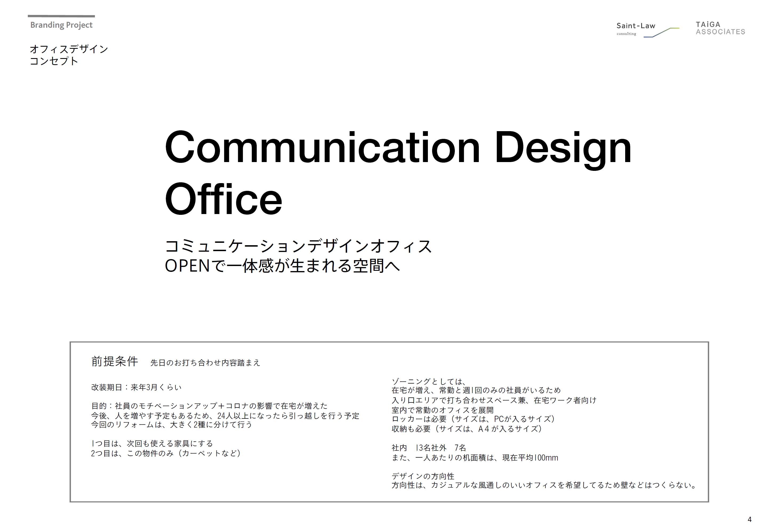This screenshot has height=532, width=767.
Task: Click '先日のお打ち合わせ内容踏まえ' note
Action: pyautogui.click(x=205, y=363)
